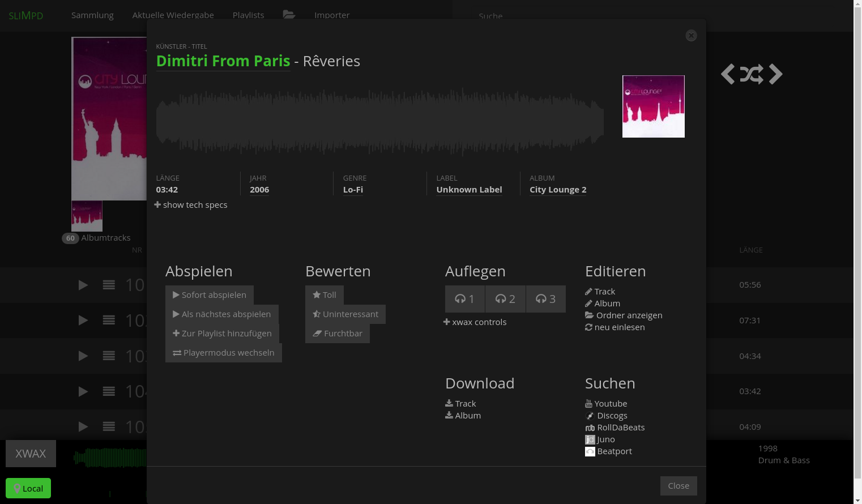The height and width of the screenshot is (504, 862).
Task: Click the shuffle icon near the album arrows
Action: [752, 74]
